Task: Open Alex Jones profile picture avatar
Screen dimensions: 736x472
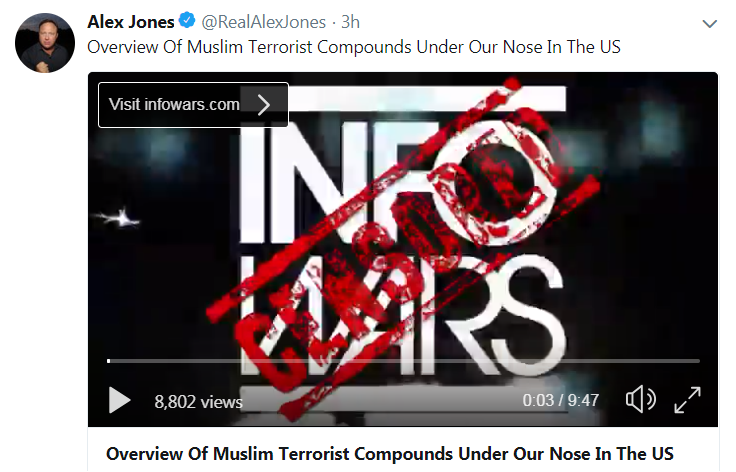Action: tap(45, 43)
